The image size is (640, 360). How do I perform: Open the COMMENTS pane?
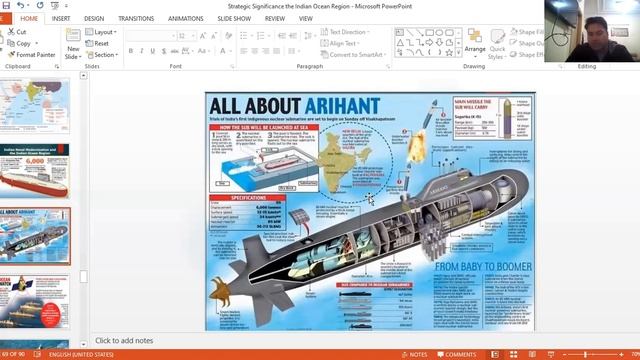point(457,354)
